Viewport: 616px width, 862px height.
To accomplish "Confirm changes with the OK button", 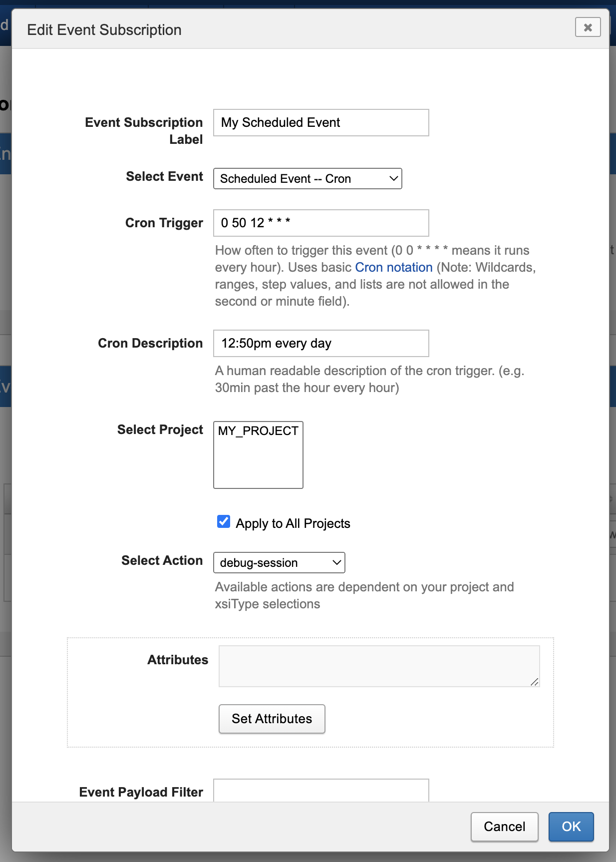I will pos(571,827).
